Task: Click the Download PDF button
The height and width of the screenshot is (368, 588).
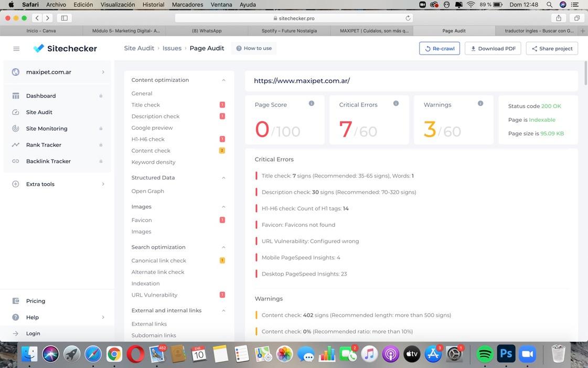Action: [493, 48]
